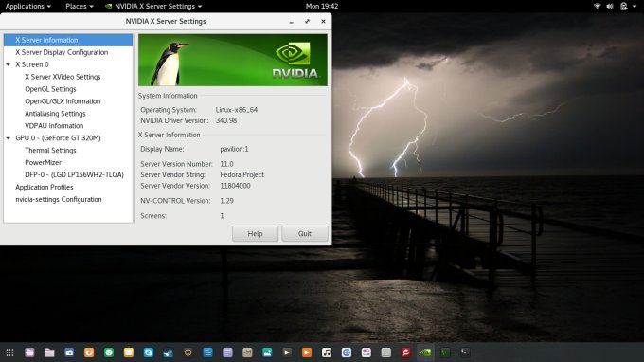Open the plain grey dock icon
Viewport: 644px width, 362px height.
click(x=385, y=353)
